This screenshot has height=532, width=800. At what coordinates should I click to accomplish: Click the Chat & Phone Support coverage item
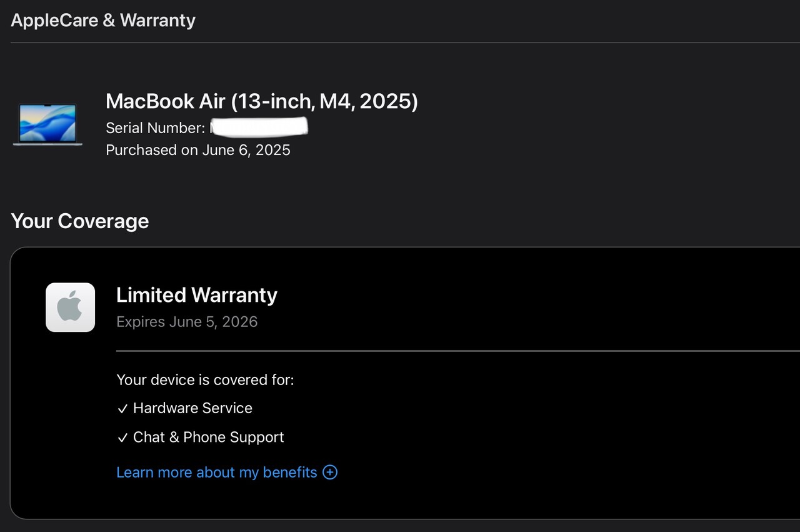point(201,437)
